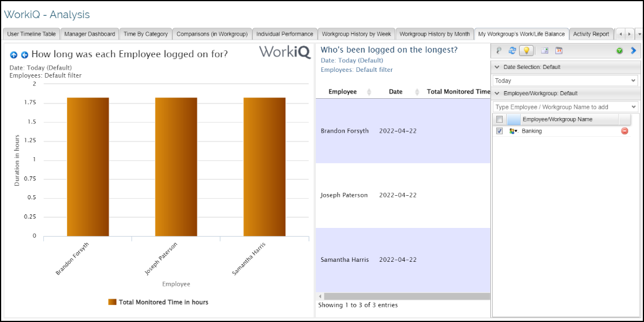Open help via the green question icon
Screen dimensions: 644x322
click(x=619, y=51)
